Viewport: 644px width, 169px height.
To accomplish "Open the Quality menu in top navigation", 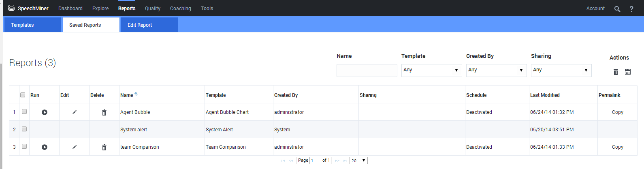I will tap(153, 9).
